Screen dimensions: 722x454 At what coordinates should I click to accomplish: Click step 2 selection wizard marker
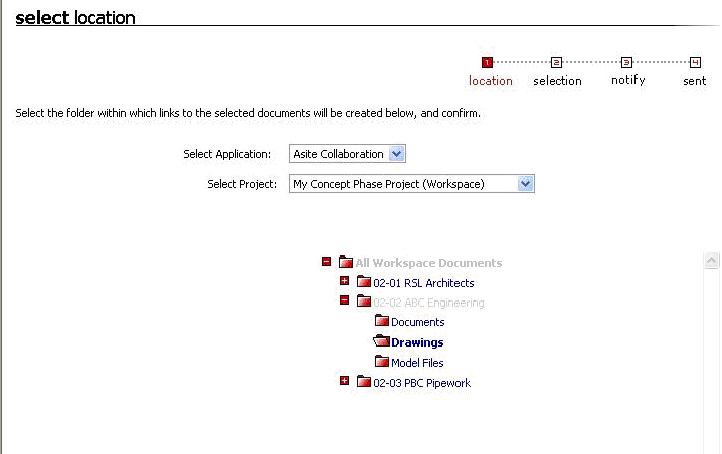coord(556,62)
